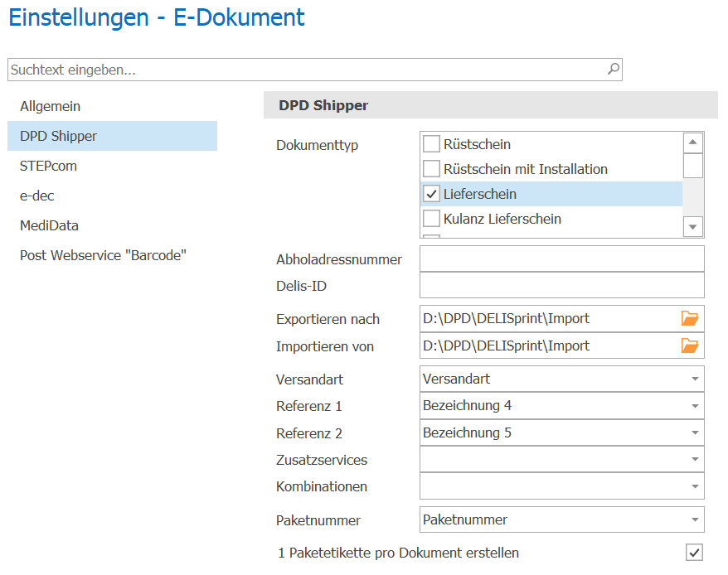Open the MediaData settings category

[x=113, y=225]
